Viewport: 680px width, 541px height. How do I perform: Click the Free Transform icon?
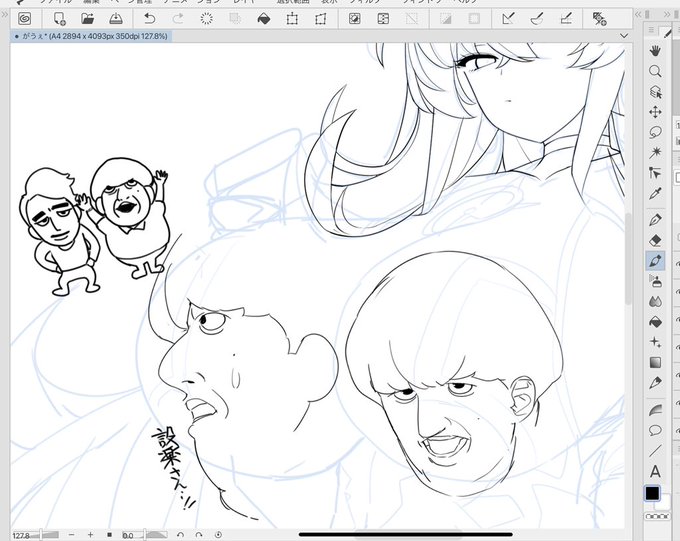pos(320,19)
